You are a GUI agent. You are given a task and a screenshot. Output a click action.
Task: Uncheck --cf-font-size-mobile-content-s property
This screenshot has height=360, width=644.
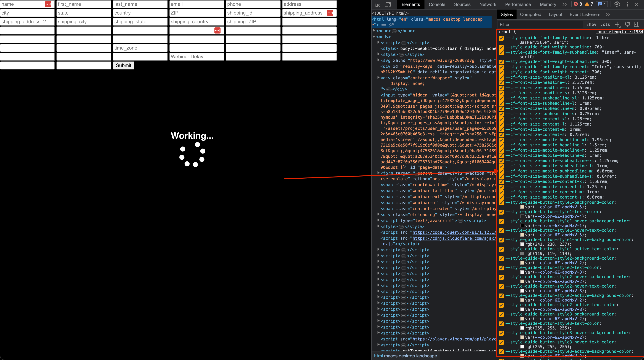501,197
